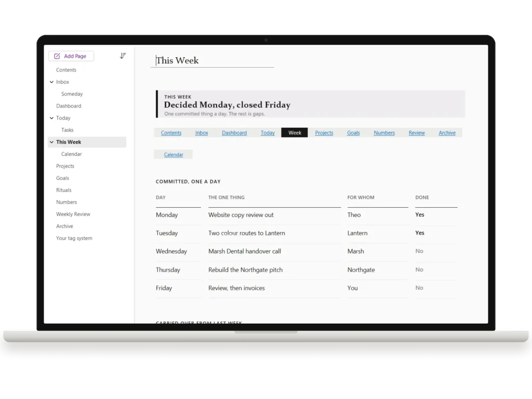Click Review, then invoices cell

[236, 288]
